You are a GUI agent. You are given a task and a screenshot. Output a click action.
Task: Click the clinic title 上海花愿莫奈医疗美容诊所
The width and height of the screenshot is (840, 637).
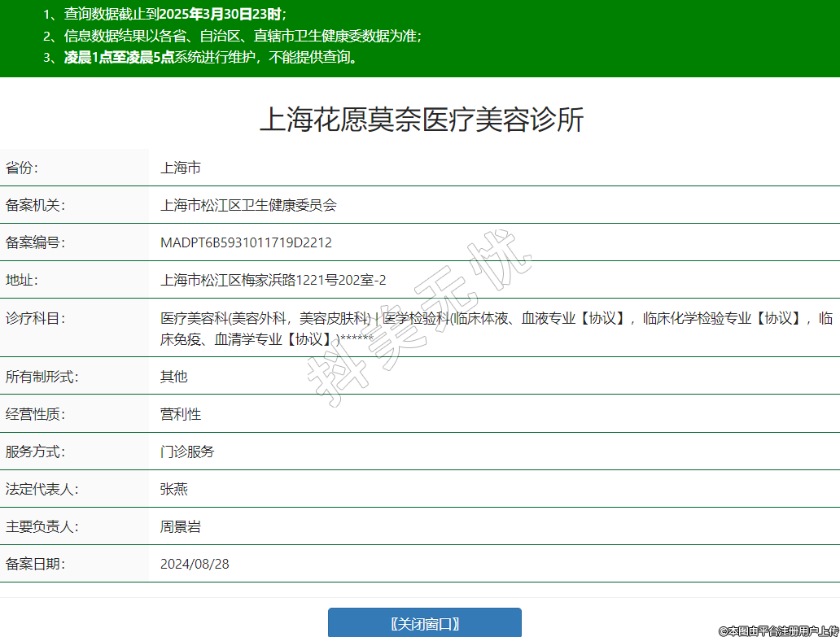pyautogui.click(x=421, y=120)
